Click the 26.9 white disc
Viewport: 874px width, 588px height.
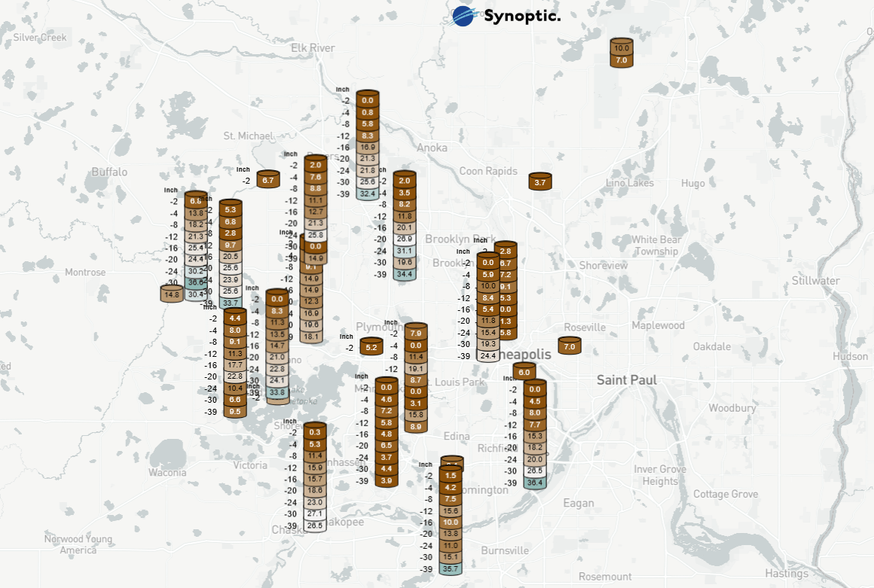pos(405,239)
